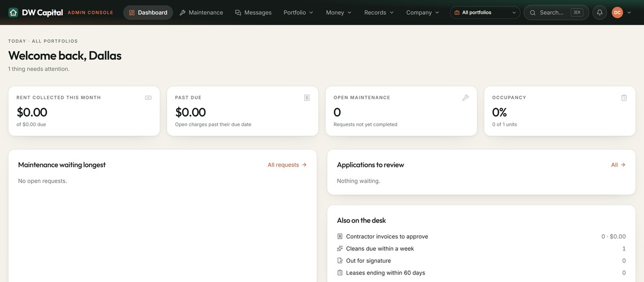Open the Messages page

pyautogui.click(x=253, y=12)
